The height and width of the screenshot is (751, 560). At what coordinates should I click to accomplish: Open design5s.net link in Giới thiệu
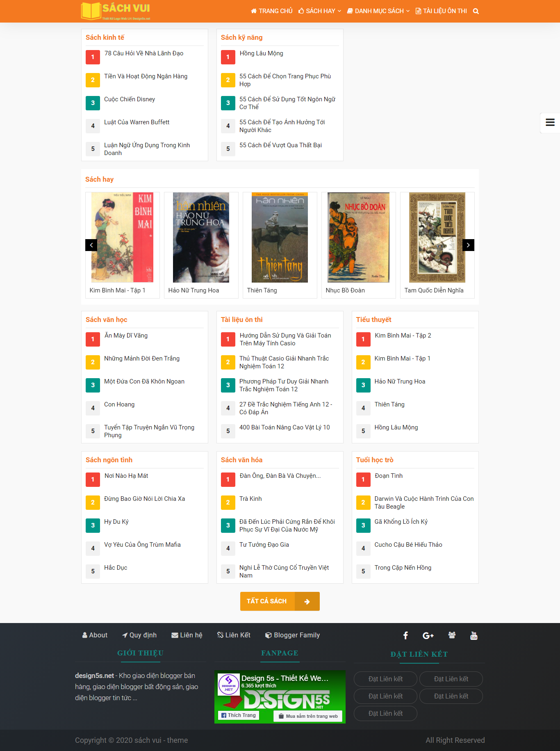click(x=94, y=676)
